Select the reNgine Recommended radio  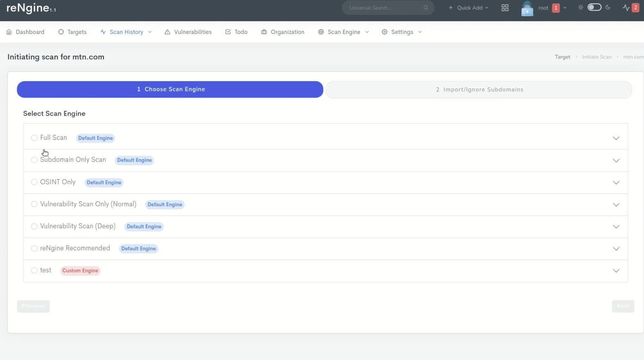[x=34, y=248]
